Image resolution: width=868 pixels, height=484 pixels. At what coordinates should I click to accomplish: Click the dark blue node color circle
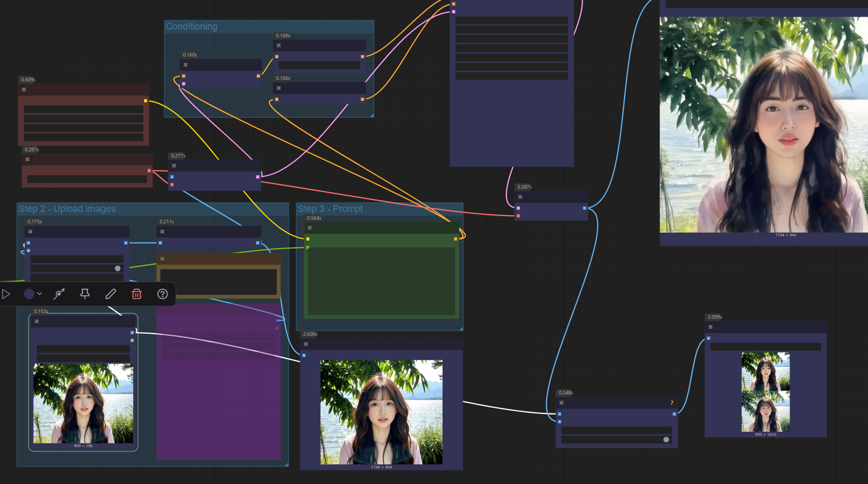coord(29,294)
